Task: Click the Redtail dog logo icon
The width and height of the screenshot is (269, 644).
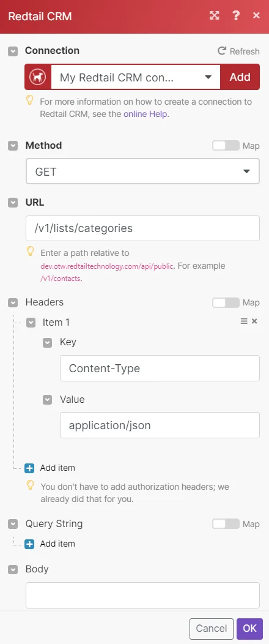Action: pyautogui.click(x=38, y=77)
